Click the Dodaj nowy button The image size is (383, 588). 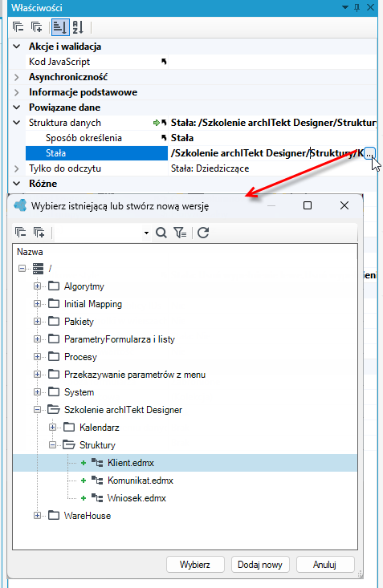pos(260,565)
